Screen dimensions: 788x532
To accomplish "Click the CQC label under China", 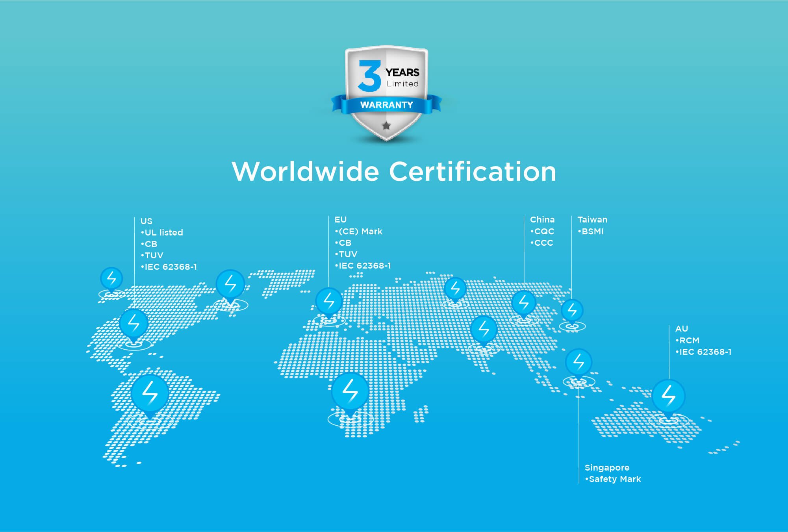I will [x=543, y=231].
